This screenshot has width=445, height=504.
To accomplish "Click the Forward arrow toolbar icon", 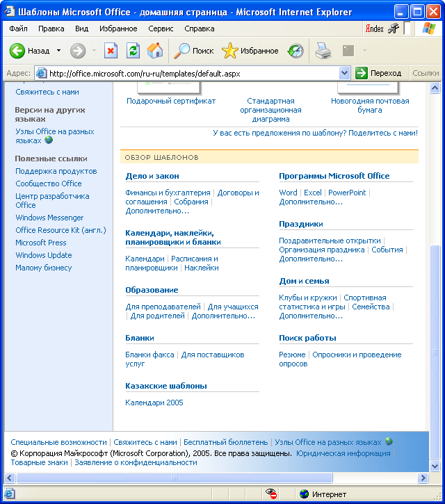I will (x=78, y=51).
